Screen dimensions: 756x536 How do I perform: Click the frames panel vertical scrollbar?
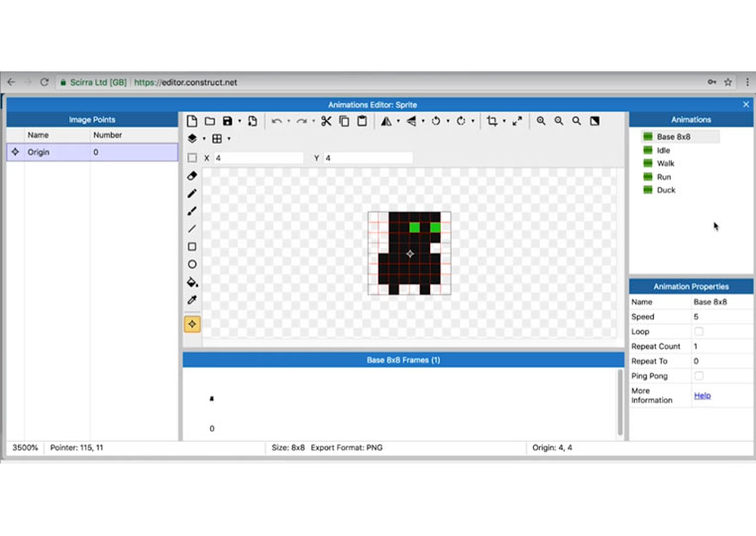pos(620,402)
